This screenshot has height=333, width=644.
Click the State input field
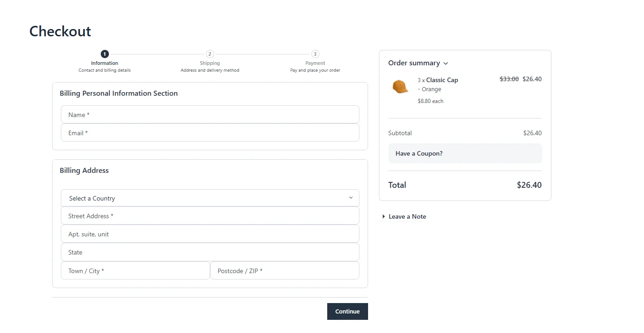pyautogui.click(x=210, y=252)
